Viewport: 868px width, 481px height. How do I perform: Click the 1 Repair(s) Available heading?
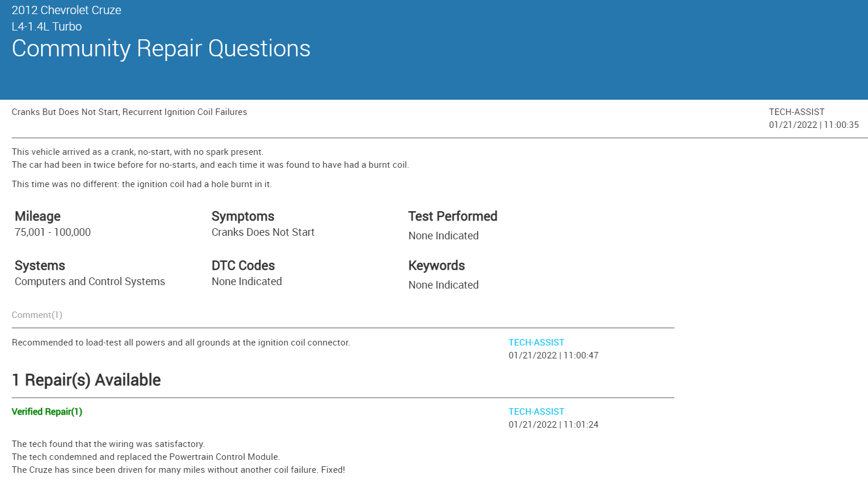(86, 380)
